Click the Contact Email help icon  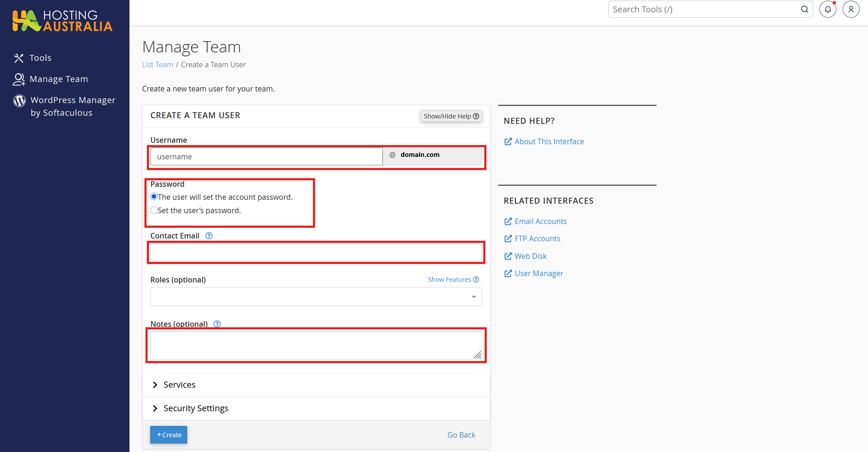coord(209,236)
